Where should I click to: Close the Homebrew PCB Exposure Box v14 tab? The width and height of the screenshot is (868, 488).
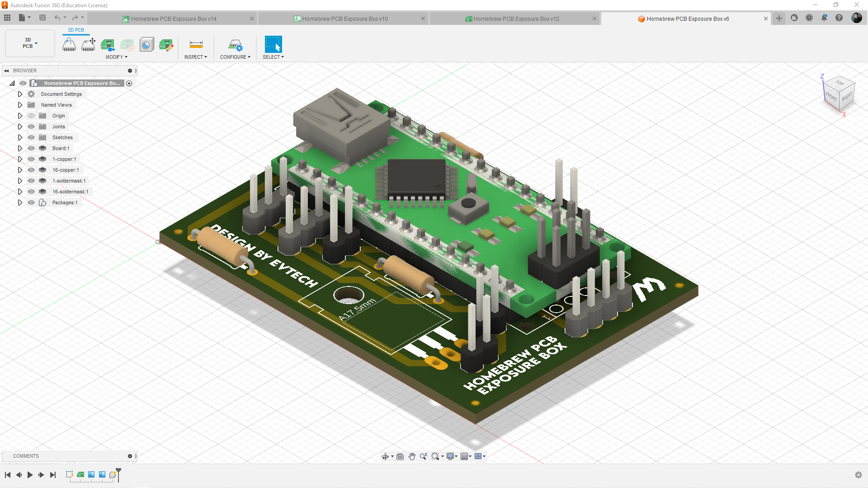252,19
